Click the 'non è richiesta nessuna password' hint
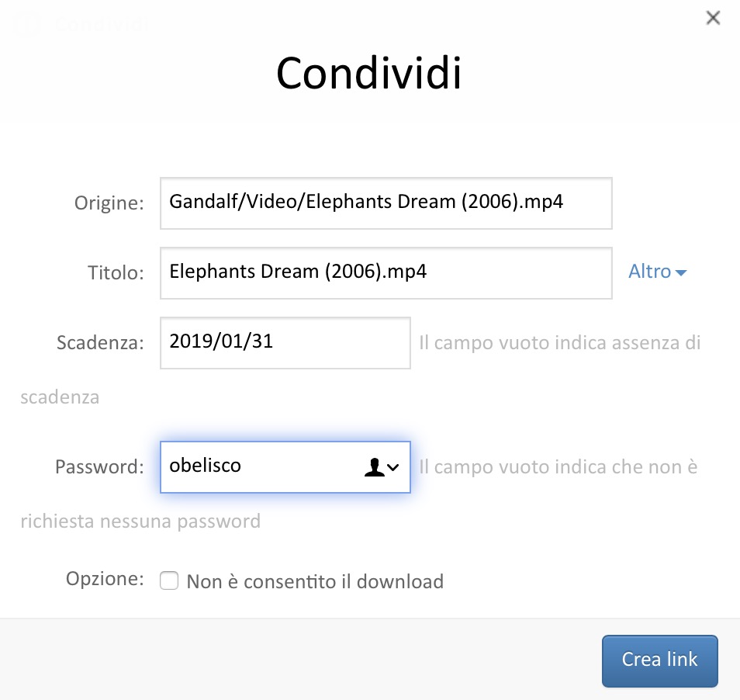 558,467
